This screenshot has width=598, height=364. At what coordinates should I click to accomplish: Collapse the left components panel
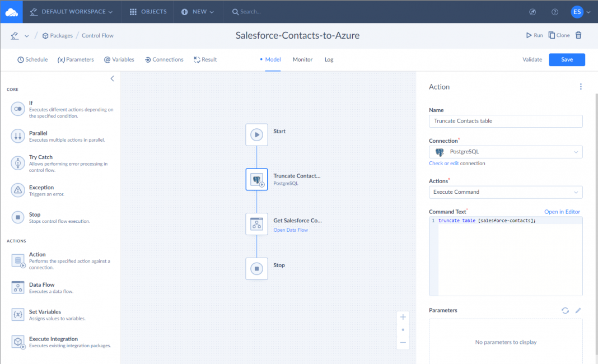click(x=112, y=78)
